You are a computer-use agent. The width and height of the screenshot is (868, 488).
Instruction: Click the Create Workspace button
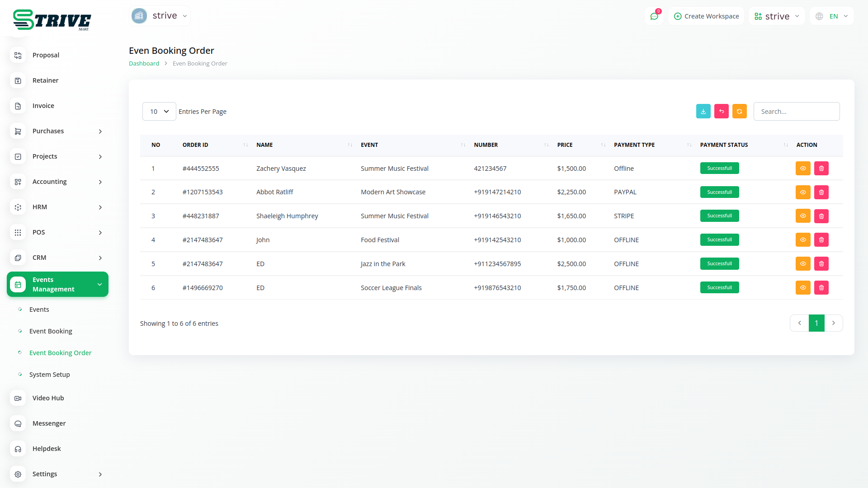click(706, 16)
